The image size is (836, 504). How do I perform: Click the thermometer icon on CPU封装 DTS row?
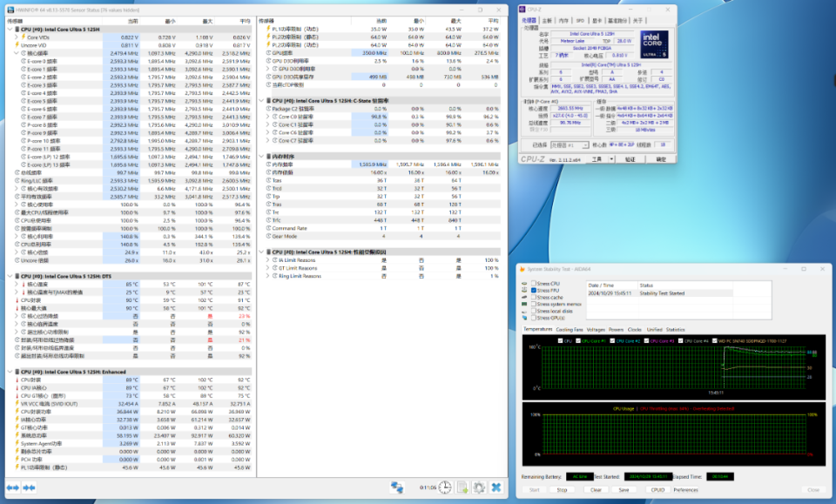coord(17,300)
